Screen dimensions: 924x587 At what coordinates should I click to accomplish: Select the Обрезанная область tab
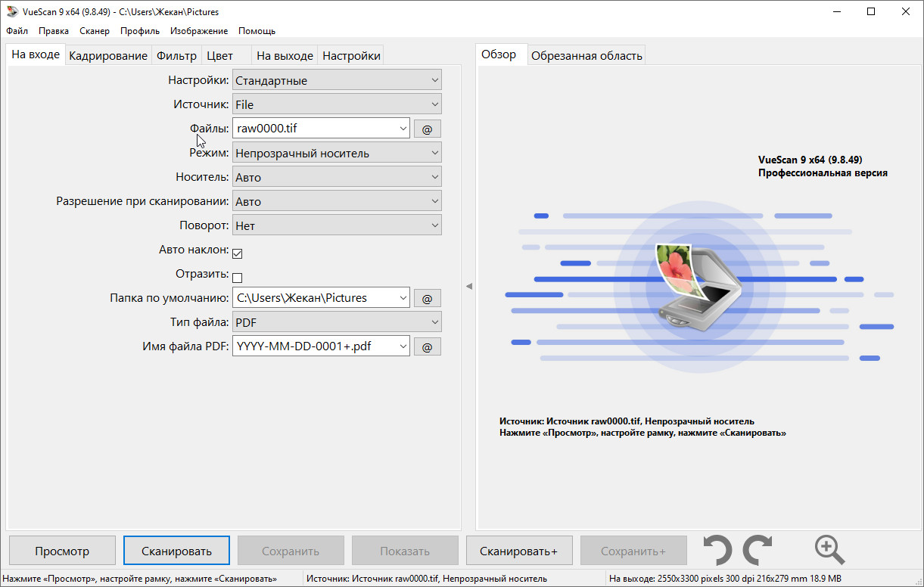[x=586, y=56]
